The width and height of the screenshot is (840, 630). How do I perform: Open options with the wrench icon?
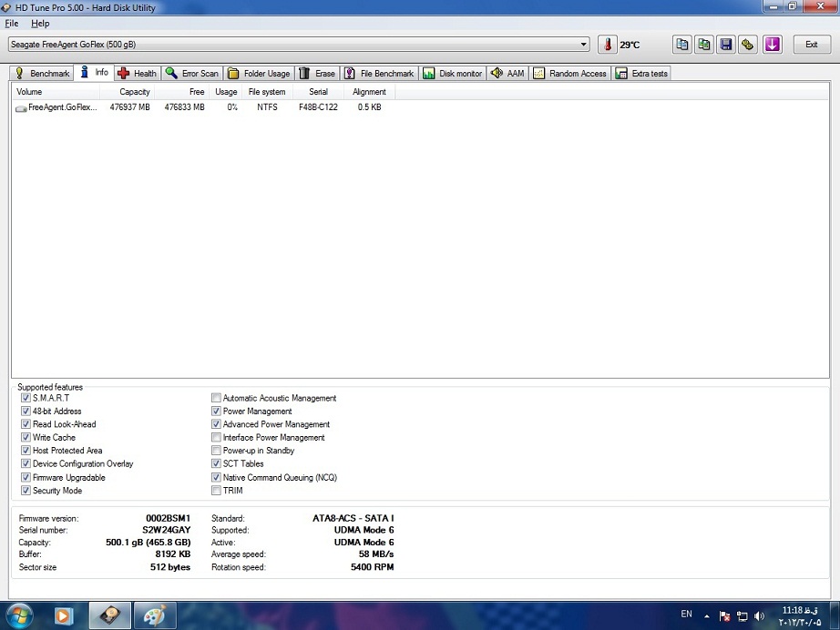tap(748, 45)
